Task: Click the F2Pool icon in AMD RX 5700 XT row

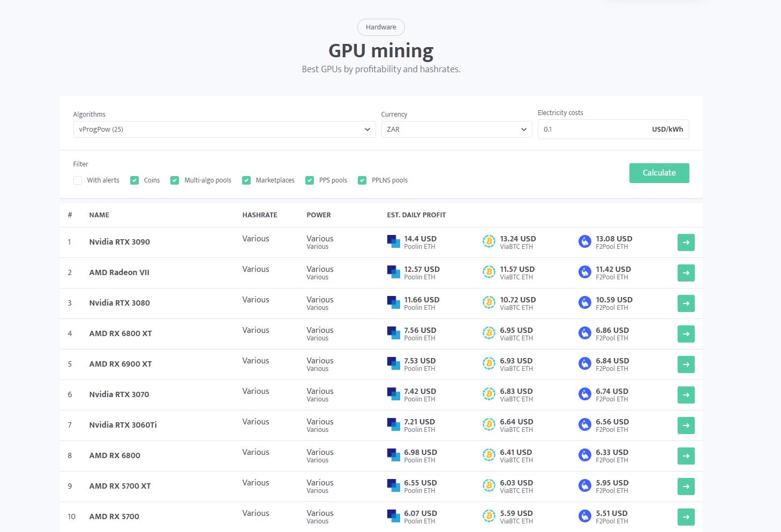Action: (584, 487)
